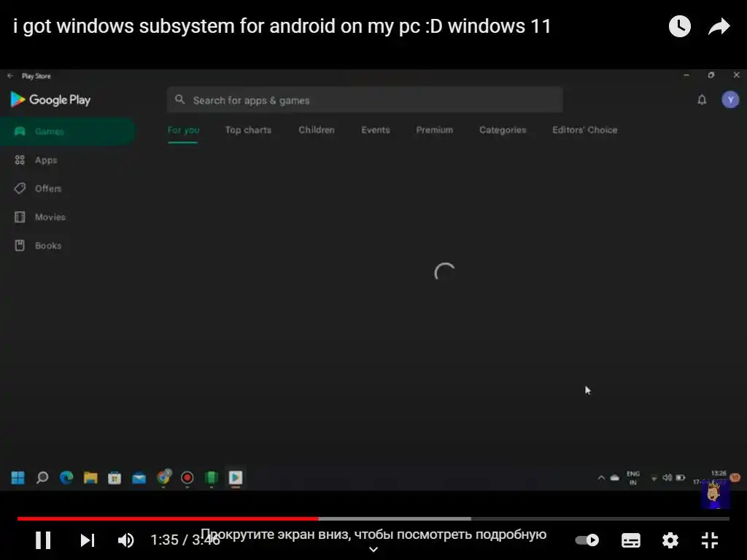Viewport: 747px width, 560px height.
Task: Show hidden system tray icons
Action: coord(601,478)
